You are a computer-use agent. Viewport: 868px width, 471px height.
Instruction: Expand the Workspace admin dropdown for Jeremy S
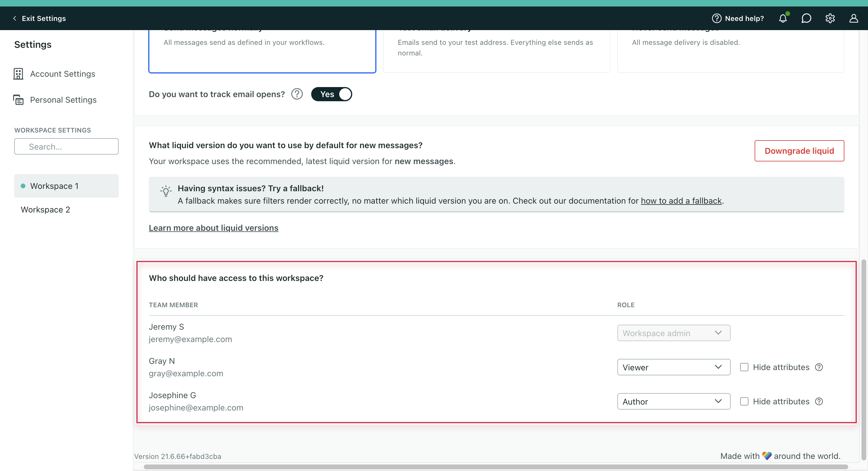(674, 332)
